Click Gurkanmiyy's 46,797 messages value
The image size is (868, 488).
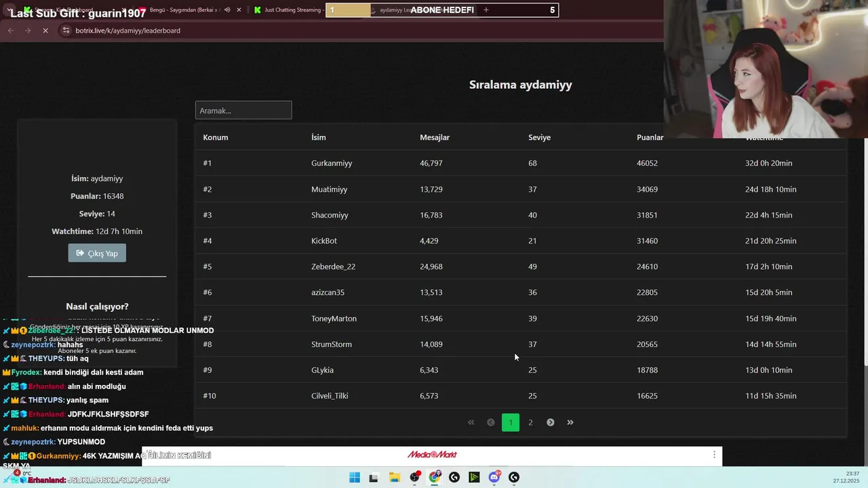coord(431,163)
